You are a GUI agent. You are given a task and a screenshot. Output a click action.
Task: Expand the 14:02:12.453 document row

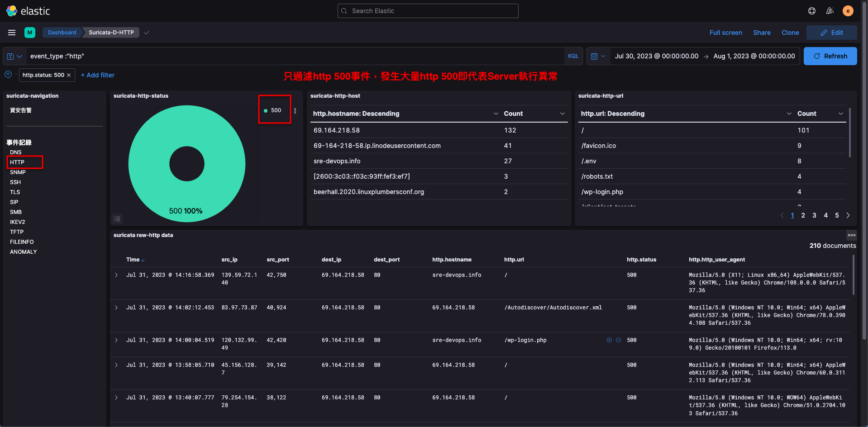(x=116, y=308)
